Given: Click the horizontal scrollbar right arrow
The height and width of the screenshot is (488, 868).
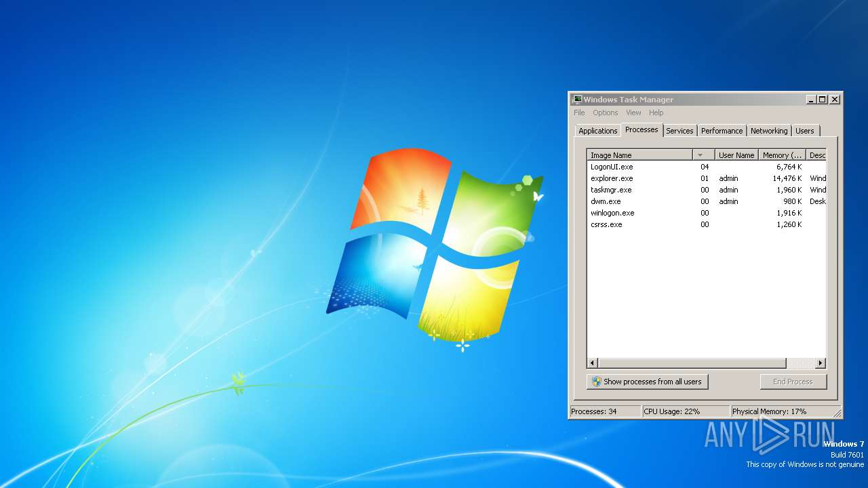Looking at the screenshot, I should [x=821, y=363].
